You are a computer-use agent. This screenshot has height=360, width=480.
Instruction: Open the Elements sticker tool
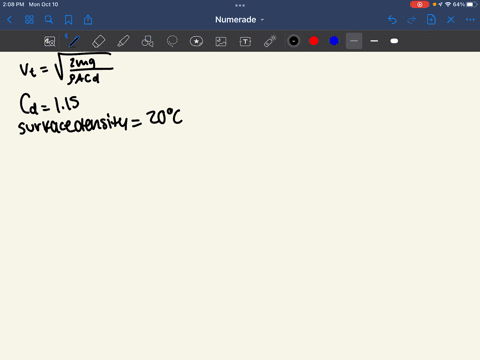coord(196,41)
